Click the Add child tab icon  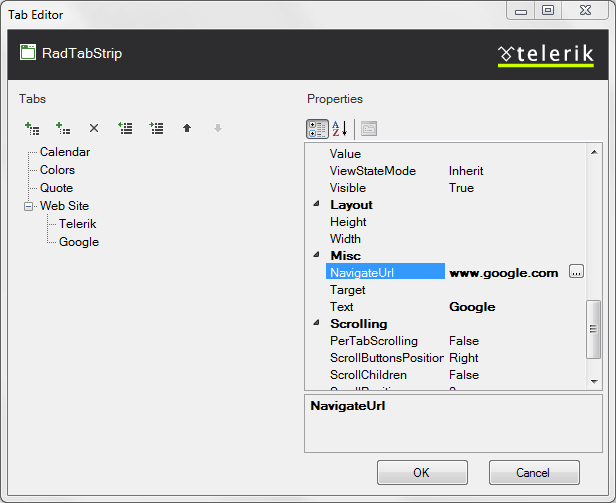[63, 128]
